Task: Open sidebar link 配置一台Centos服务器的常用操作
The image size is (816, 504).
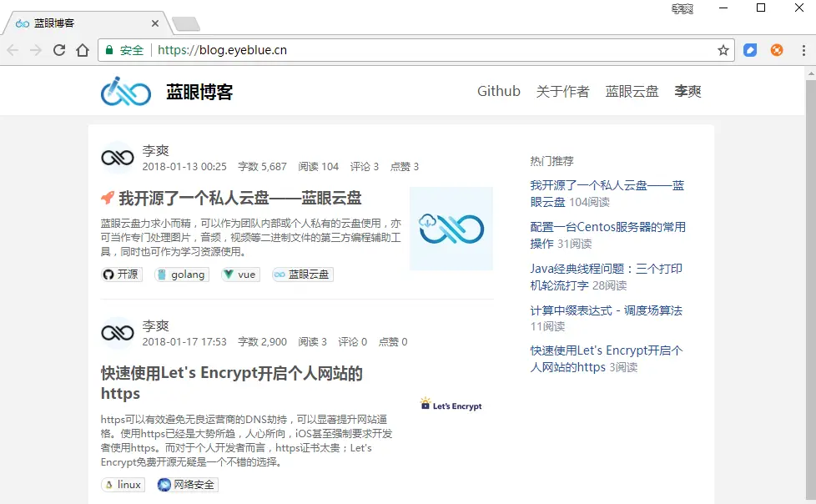Action: (x=607, y=234)
